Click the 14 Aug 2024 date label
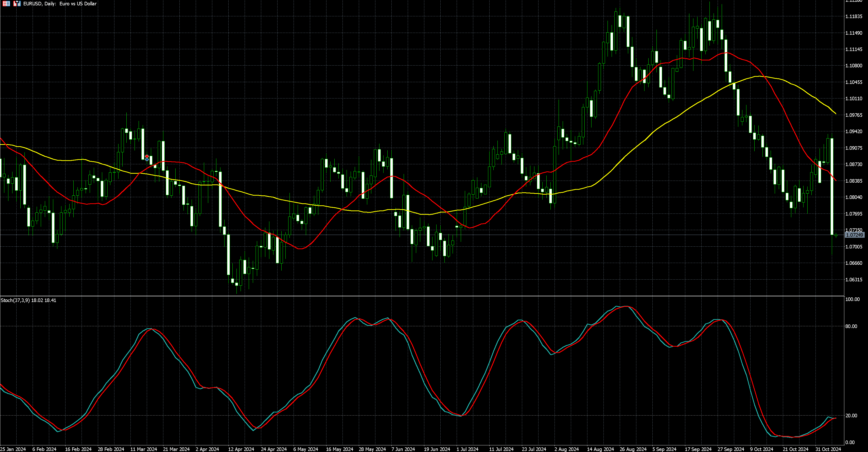 coord(600,449)
